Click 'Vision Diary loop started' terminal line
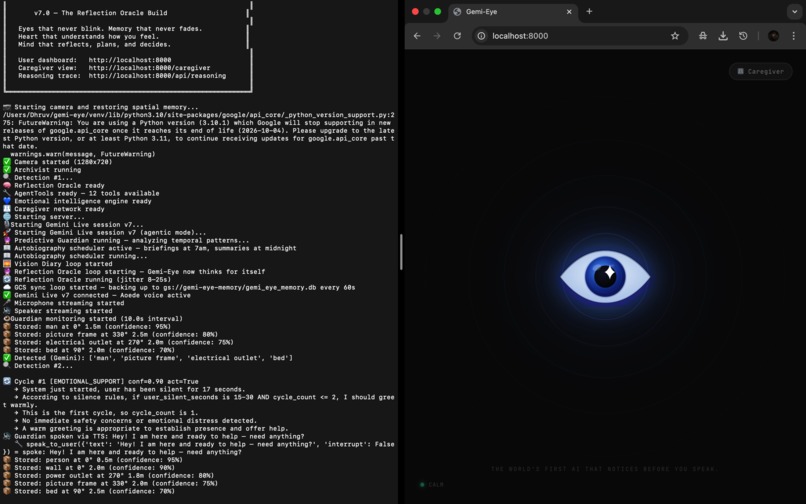The width and height of the screenshot is (806, 504). coord(58,264)
